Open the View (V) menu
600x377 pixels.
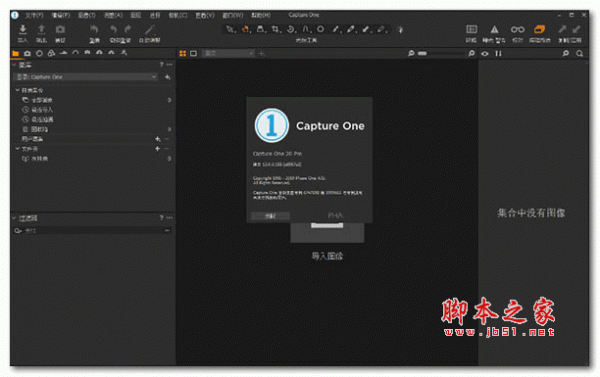coord(205,15)
